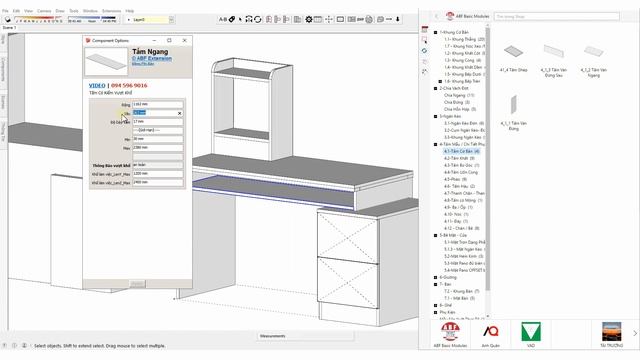Image resolution: width=640 pixels, height=360 pixels.
Task: Open the Help menu
Action: tap(130, 11)
